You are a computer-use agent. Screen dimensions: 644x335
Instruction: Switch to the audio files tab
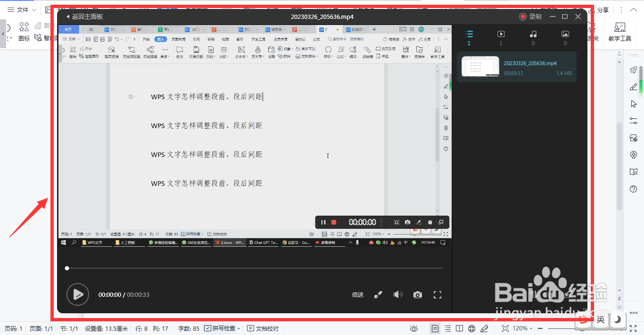click(533, 37)
